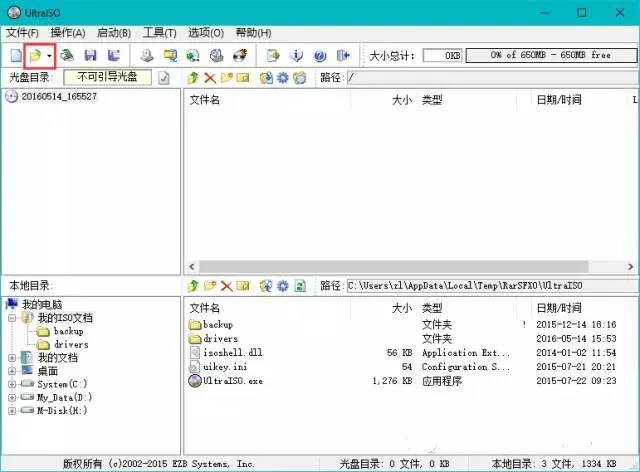Viewport: 640px width, 472px height.
Task: Click the Exit door toolbar icon
Action: pos(343,55)
